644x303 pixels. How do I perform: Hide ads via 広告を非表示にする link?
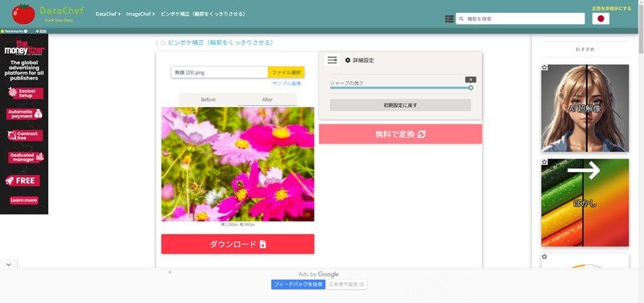coord(612,8)
